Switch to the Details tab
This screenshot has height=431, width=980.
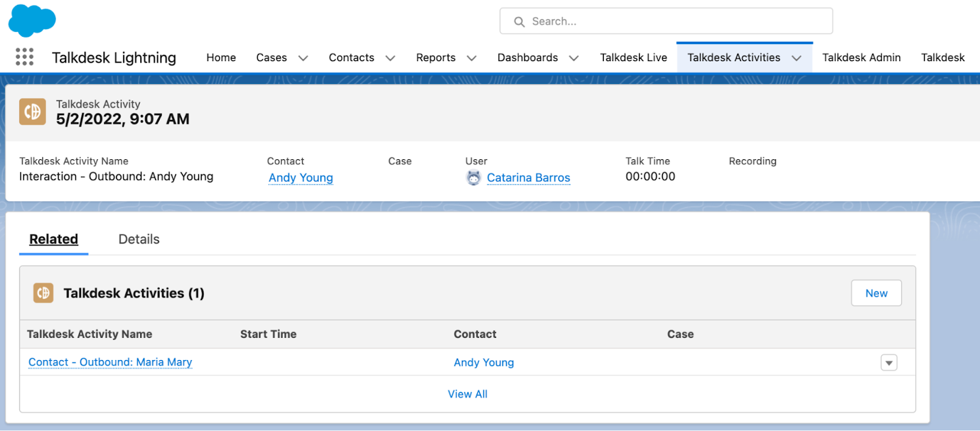[x=139, y=239]
